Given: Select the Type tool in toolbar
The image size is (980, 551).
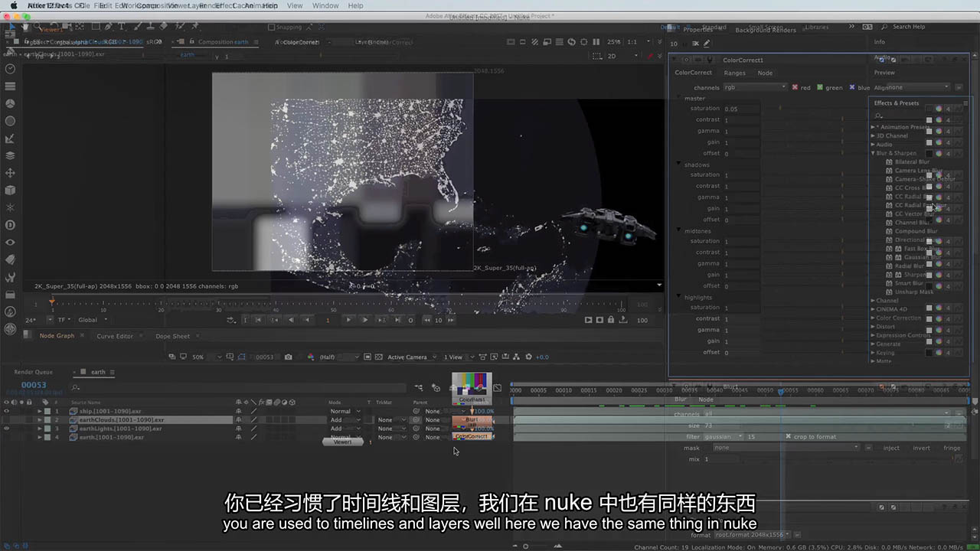Looking at the screenshot, I should 122,27.
